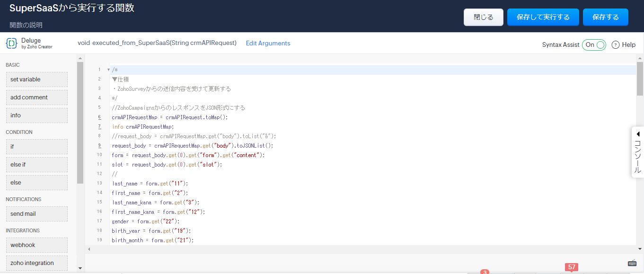The height and width of the screenshot is (274, 644).
Task: Collapse the comment block at line 1
Action: coord(108,70)
